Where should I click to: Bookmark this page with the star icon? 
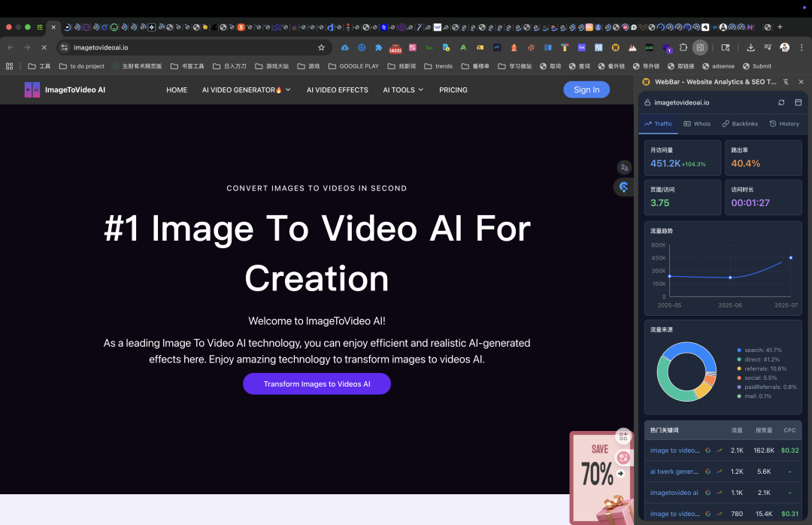tap(321, 47)
